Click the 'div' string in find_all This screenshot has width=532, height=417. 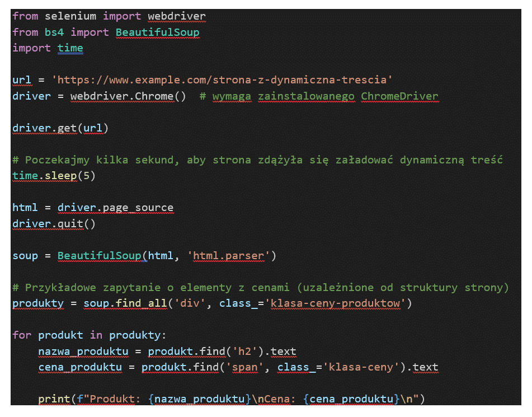click(190, 303)
